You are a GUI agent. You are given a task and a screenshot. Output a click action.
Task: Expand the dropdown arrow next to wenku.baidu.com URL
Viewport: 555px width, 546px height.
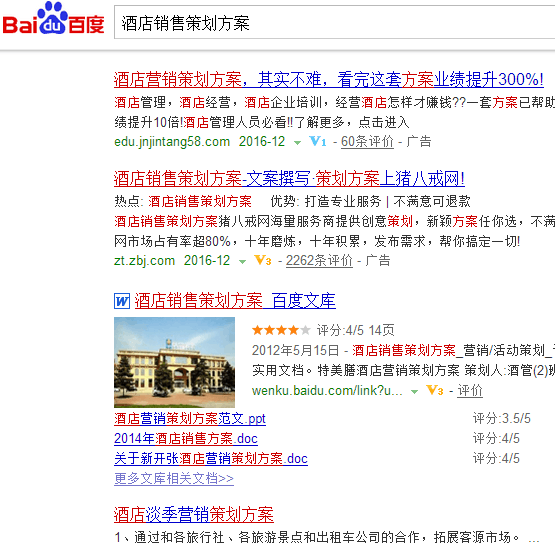coord(414,392)
